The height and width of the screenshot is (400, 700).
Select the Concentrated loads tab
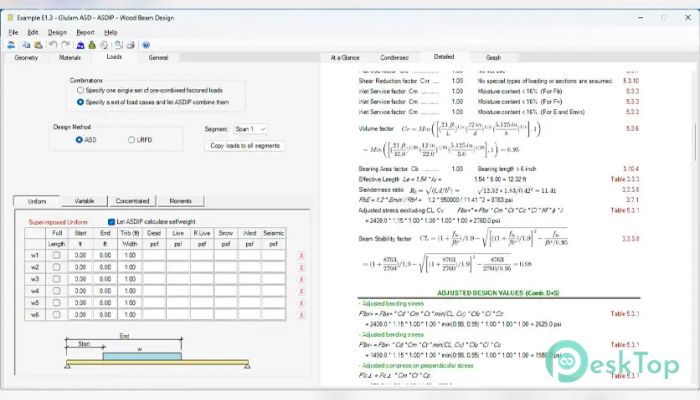(132, 201)
